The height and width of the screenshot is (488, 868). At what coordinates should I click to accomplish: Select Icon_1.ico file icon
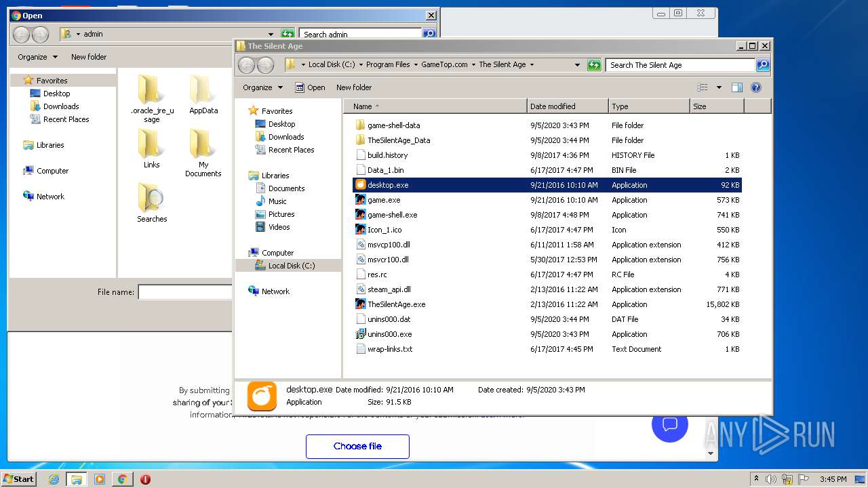(361, 230)
